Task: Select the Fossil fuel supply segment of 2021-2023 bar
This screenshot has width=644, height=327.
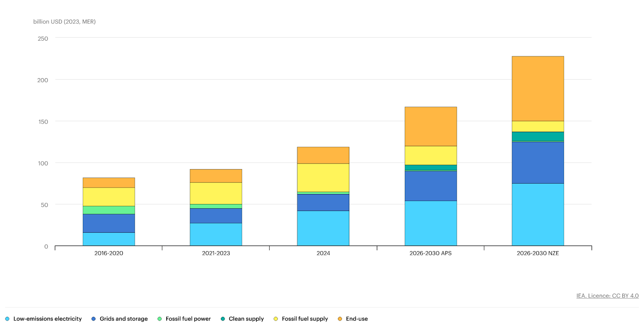Action: 216,194
